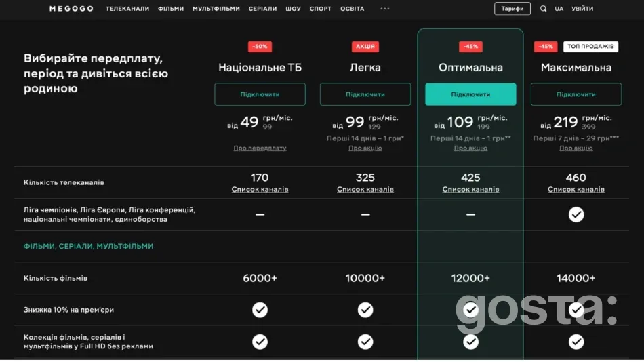This screenshot has width=644, height=362.
Task: Click the red АКЦІЯ badge above Легка
Action: (x=365, y=47)
